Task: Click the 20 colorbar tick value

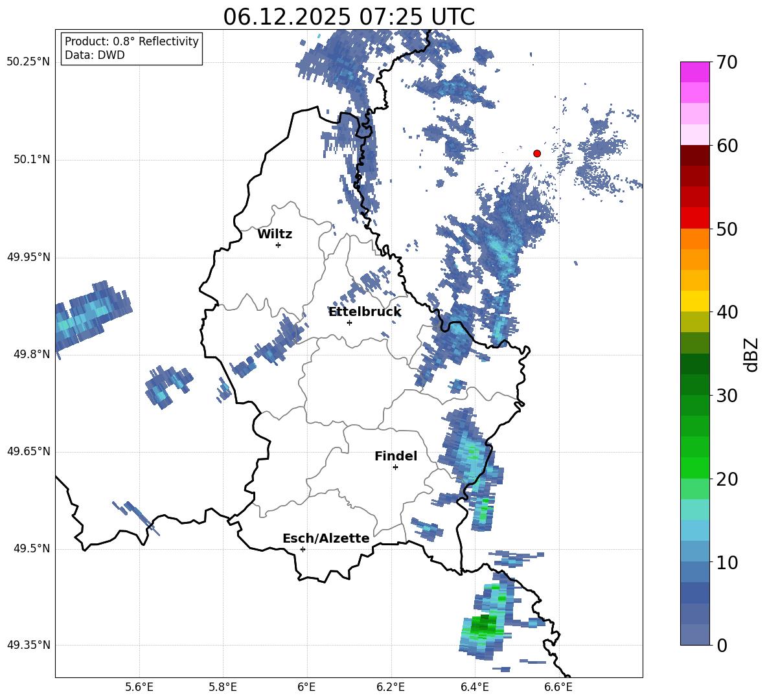Action: click(x=727, y=479)
